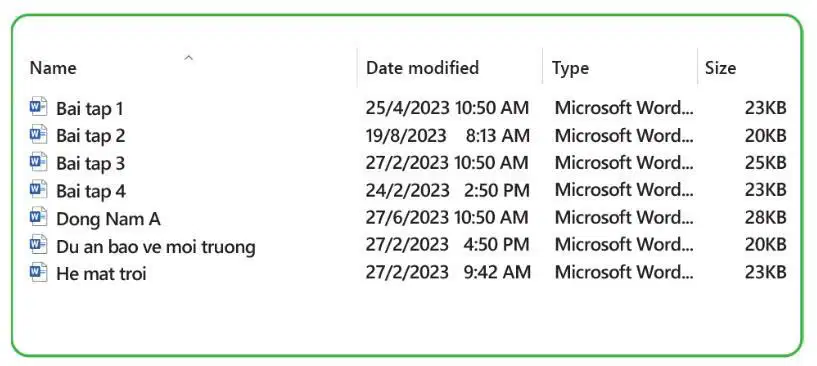The width and height of the screenshot is (817, 366).
Task: Sort files by Type column header
Action: coord(570,68)
